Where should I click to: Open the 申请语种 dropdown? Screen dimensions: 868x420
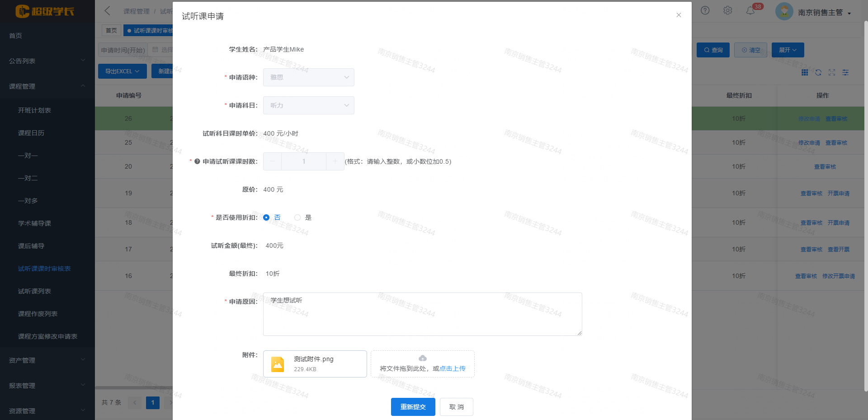[308, 77]
